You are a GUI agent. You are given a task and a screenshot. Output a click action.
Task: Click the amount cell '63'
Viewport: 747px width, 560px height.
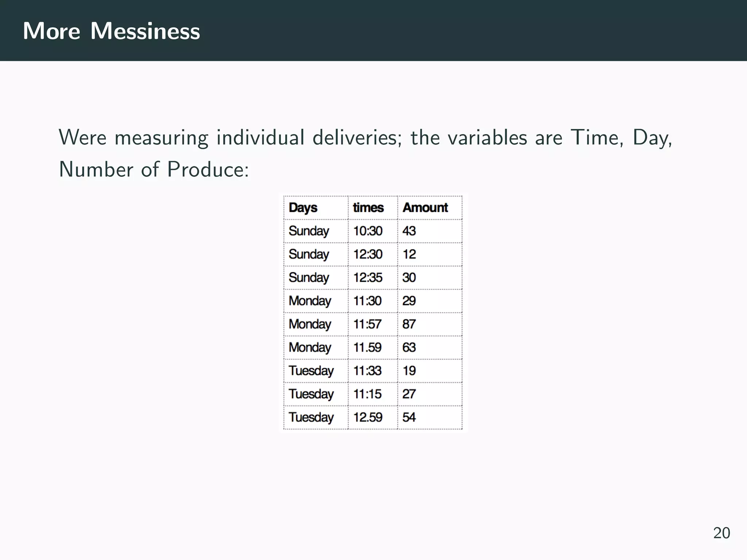[x=430, y=348]
